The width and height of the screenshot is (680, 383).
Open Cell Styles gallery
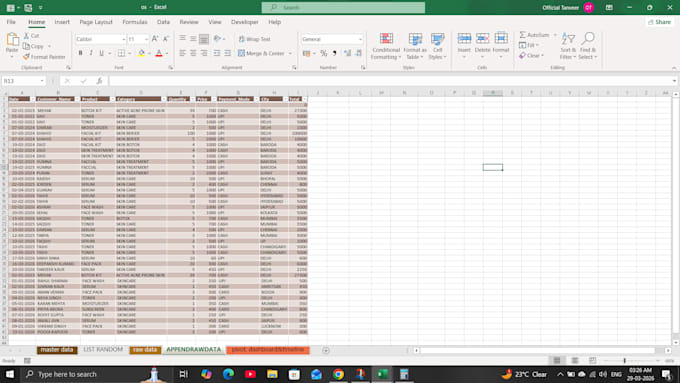pos(437,46)
